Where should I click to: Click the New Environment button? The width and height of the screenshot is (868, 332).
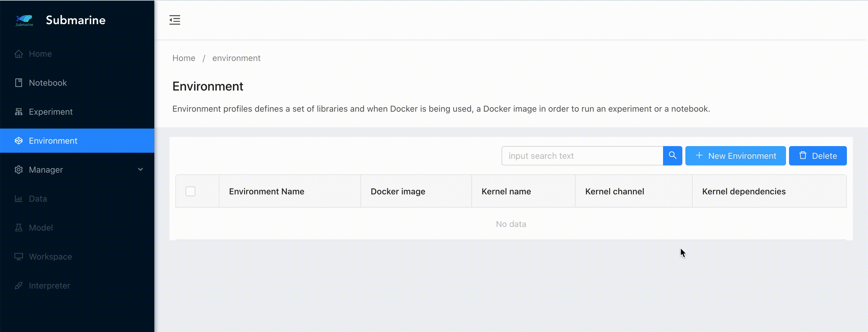(x=735, y=156)
